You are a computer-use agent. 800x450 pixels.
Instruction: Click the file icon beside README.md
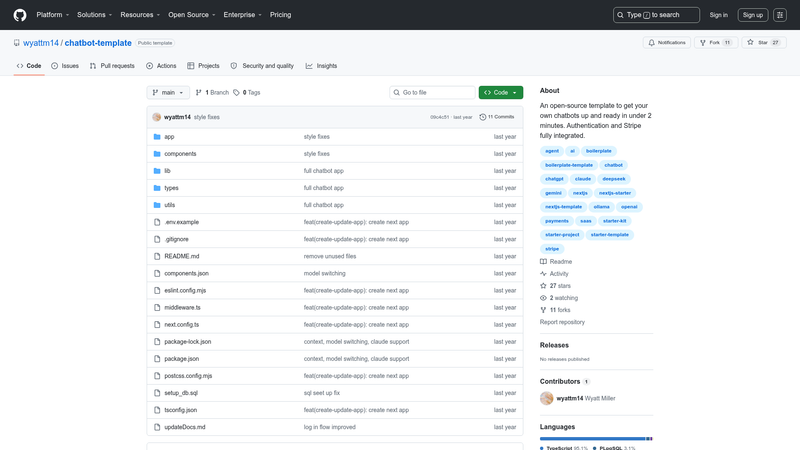(157, 256)
